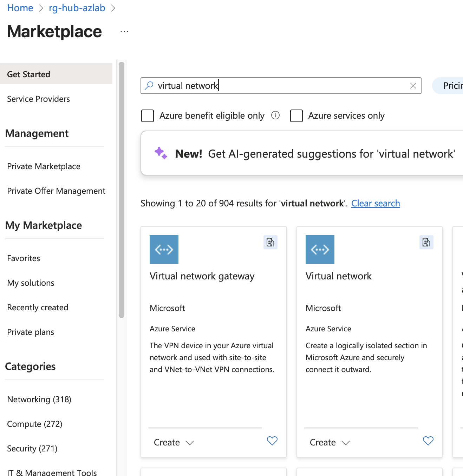463x476 pixels.
Task: Open My solutions
Action: (31, 283)
